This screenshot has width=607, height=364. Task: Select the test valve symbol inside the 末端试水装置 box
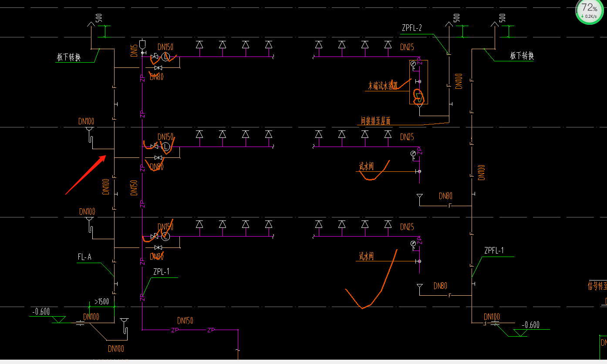coord(418,81)
